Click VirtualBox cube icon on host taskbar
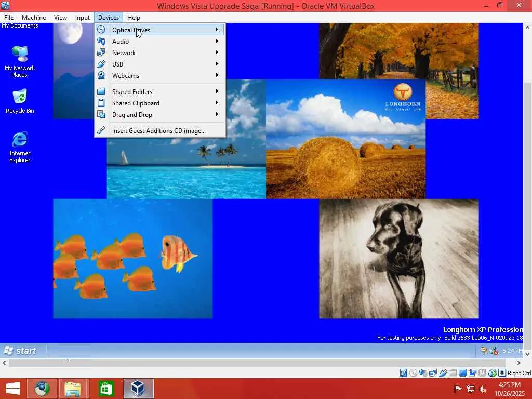 click(138, 389)
